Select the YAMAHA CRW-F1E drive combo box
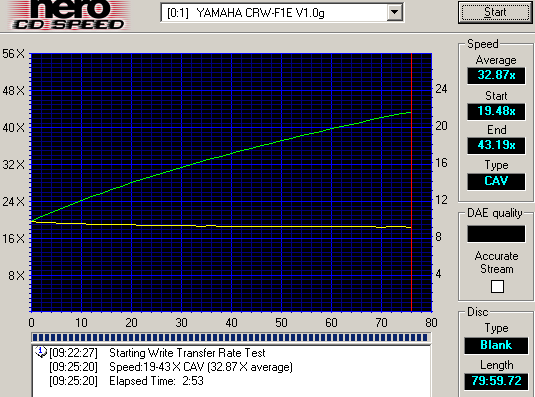 coord(282,13)
